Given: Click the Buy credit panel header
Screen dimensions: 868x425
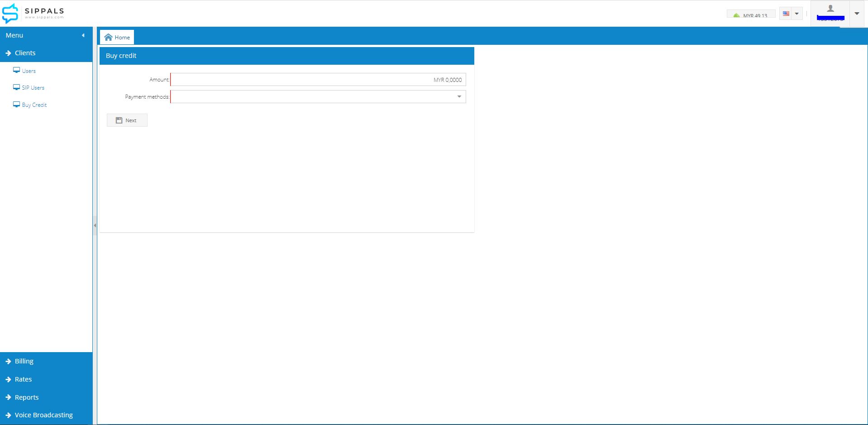Looking at the screenshot, I should [x=287, y=56].
